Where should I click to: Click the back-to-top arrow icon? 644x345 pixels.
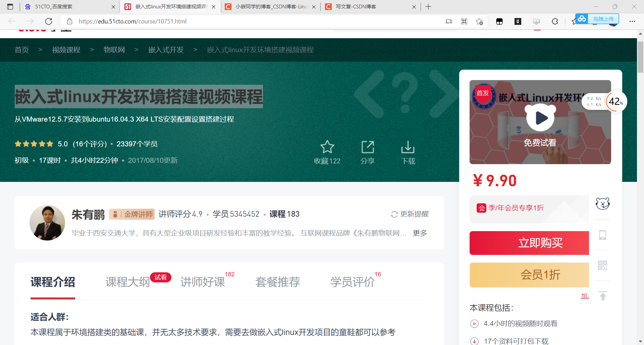coord(603,296)
